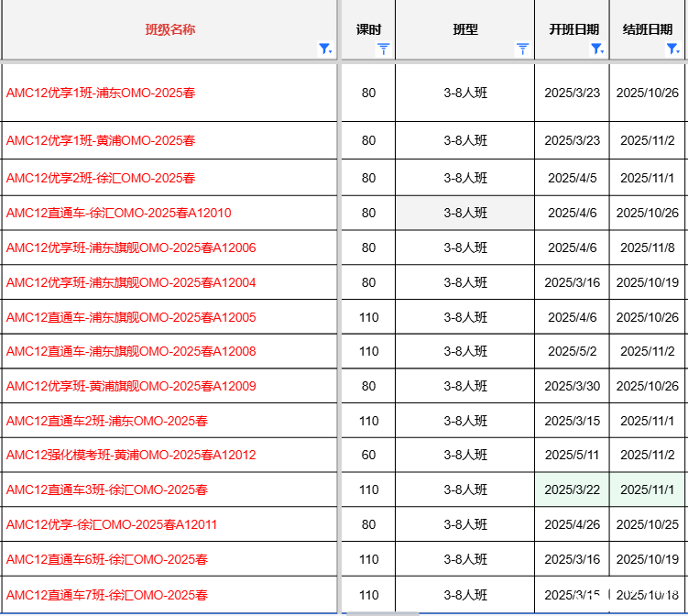Screen dimensions: 688x616
Task: Select start date 2025/5/11 cell
Action: coord(573,455)
